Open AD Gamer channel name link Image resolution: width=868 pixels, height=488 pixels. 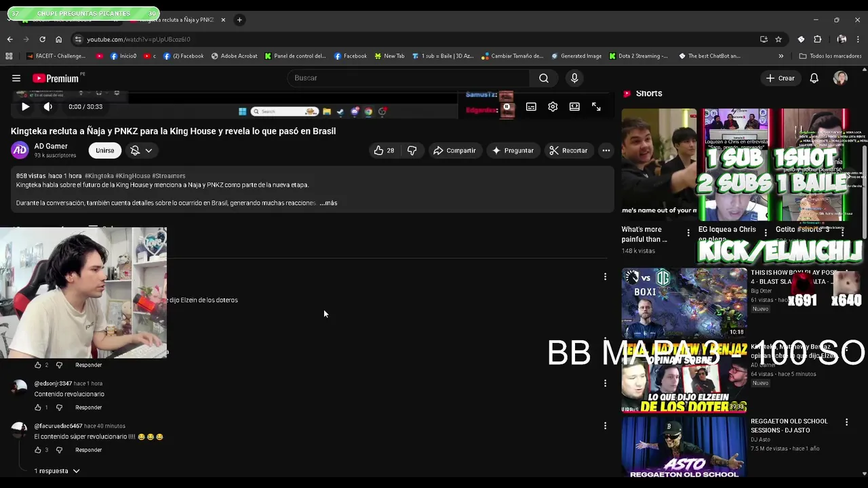[x=51, y=146]
